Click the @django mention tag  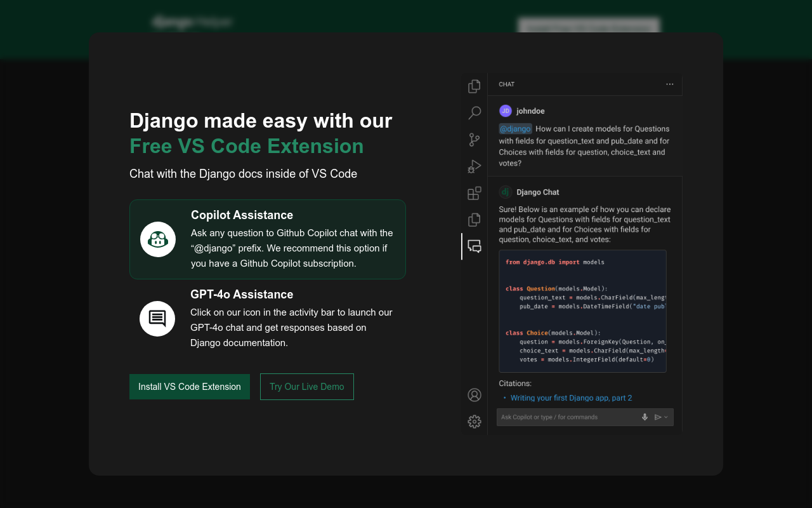click(515, 129)
